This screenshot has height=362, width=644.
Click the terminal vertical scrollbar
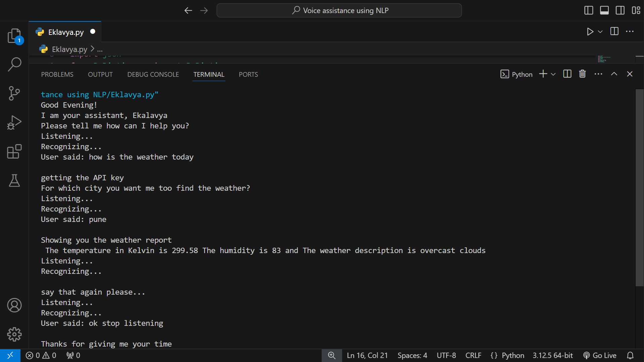[639, 188]
